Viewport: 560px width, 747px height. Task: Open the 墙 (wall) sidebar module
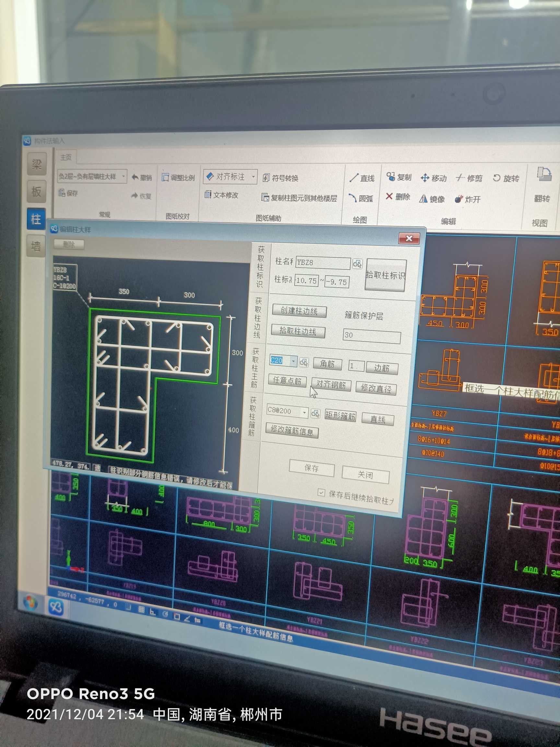36,246
